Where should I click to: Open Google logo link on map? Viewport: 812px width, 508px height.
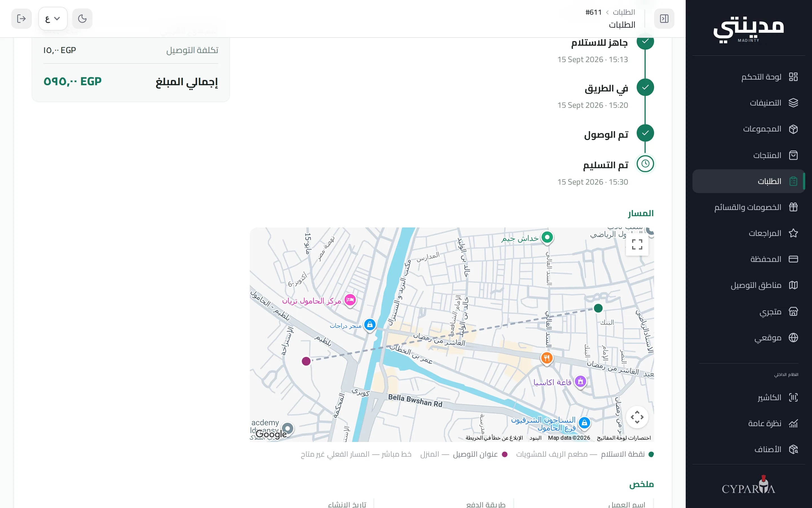[x=271, y=434]
